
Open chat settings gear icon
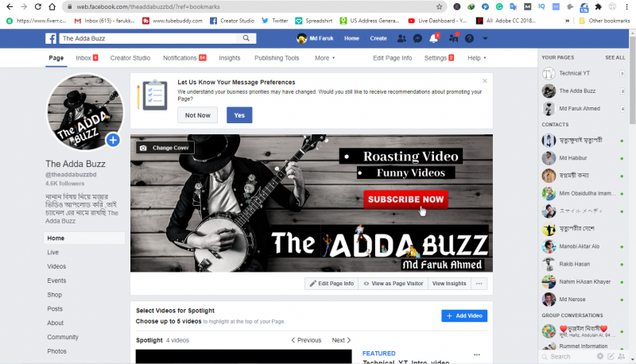coord(600,356)
